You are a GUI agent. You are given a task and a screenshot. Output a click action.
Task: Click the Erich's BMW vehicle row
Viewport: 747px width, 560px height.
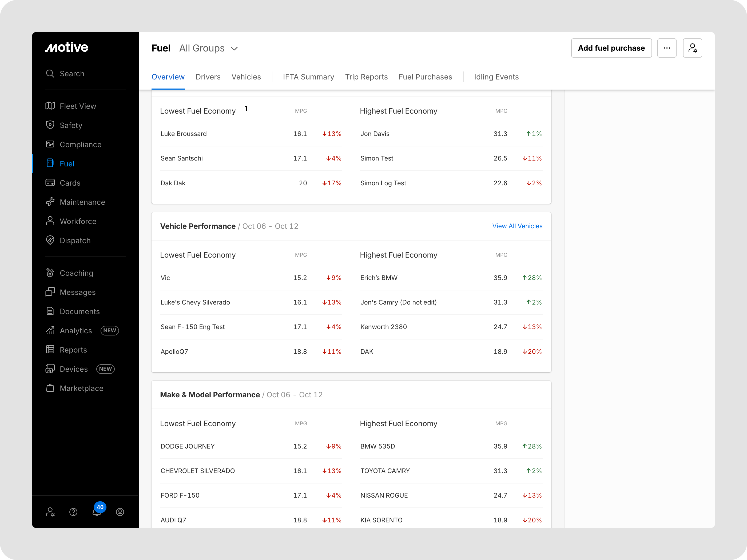point(379,278)
